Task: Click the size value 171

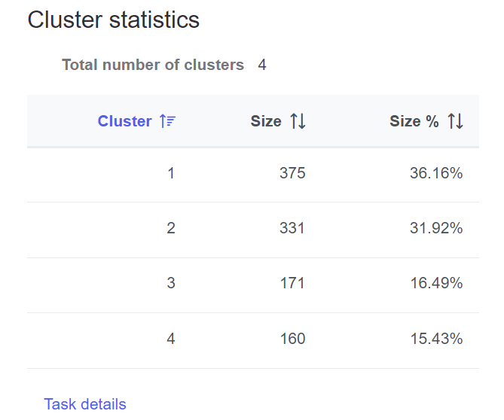Action: pos(292,283)
